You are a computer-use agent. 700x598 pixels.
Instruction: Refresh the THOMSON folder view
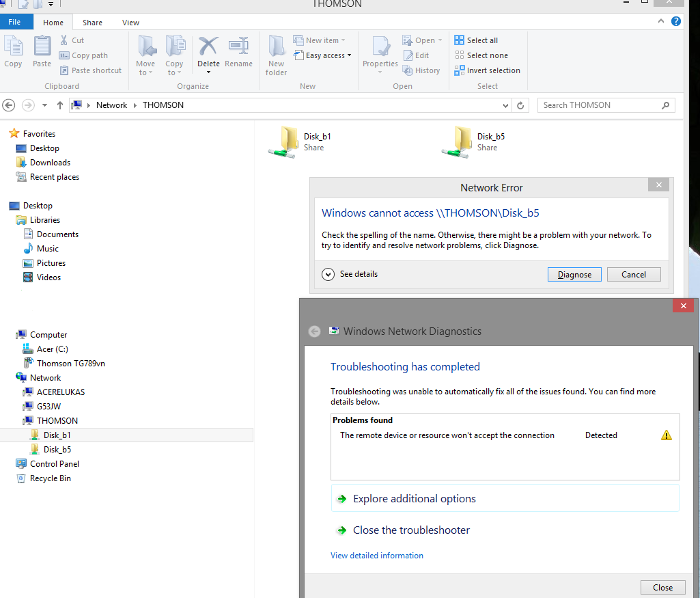pos(520,106)
